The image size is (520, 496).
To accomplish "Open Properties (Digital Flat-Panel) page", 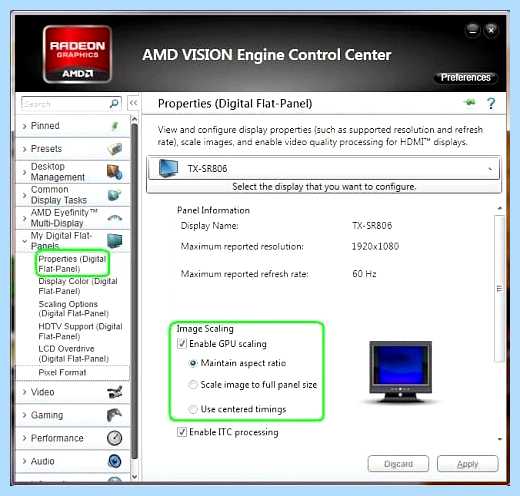I will [72, 264].
